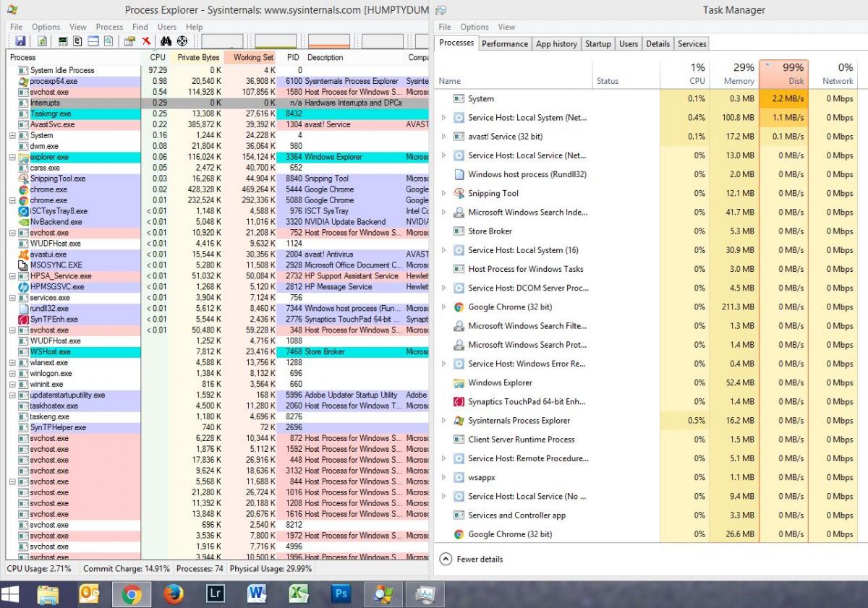Open File Explorer from the taskbar
Image resolution: width=868 pixels, height=608 pixels.
48,594
